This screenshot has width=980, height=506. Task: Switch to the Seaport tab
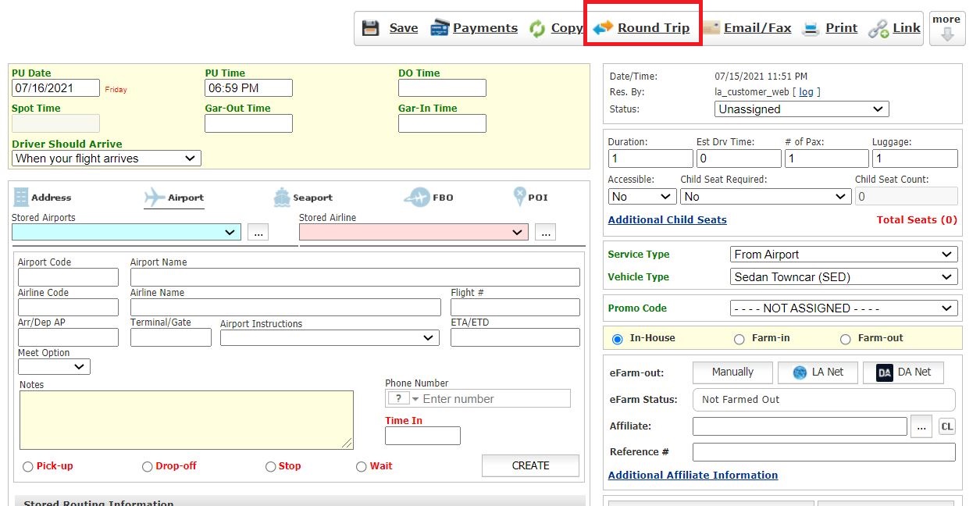pos(302,198)
